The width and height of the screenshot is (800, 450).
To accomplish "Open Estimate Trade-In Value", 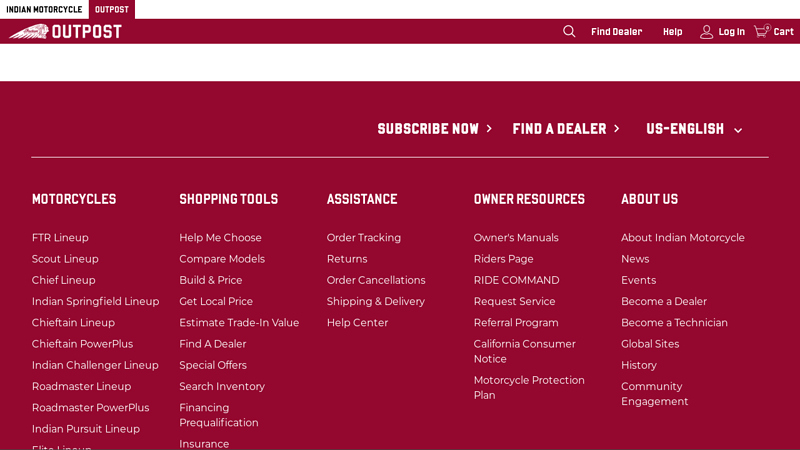I will (239, 323).
